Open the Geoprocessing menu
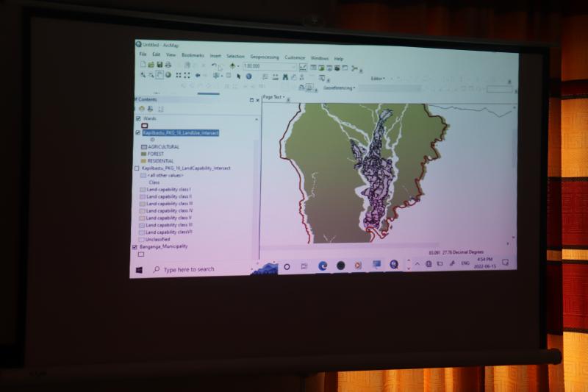This screenshot has width=588, height=392. (264, 57)
